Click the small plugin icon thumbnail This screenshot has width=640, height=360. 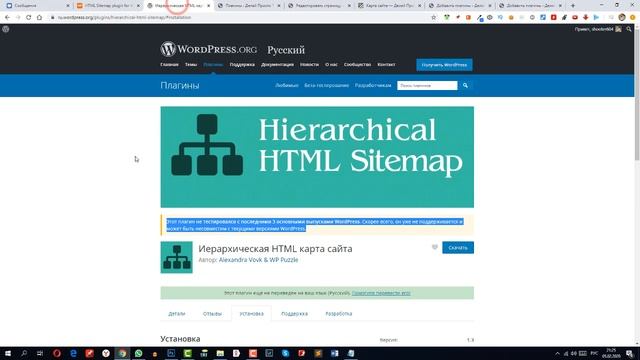coord(176,258)
